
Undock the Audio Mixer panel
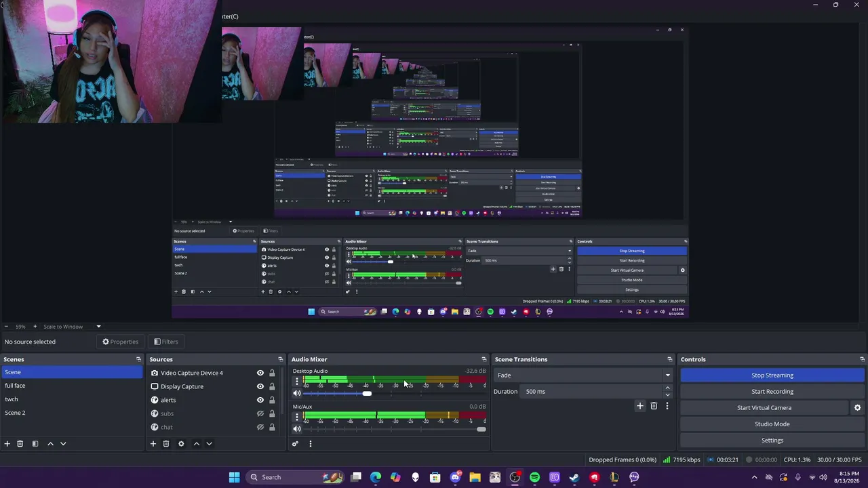click(x=484, y=359)
